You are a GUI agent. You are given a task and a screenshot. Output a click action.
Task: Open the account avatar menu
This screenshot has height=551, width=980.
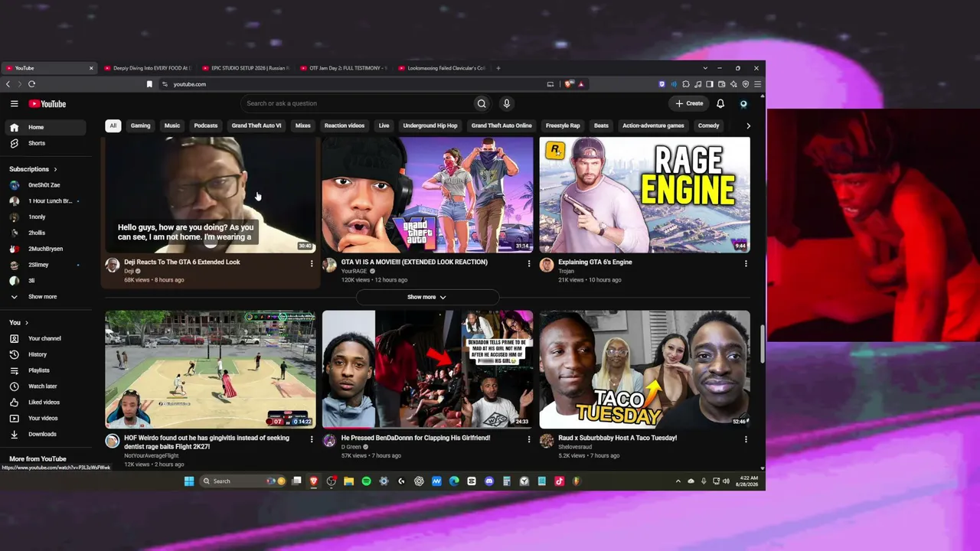click(743, 103)
